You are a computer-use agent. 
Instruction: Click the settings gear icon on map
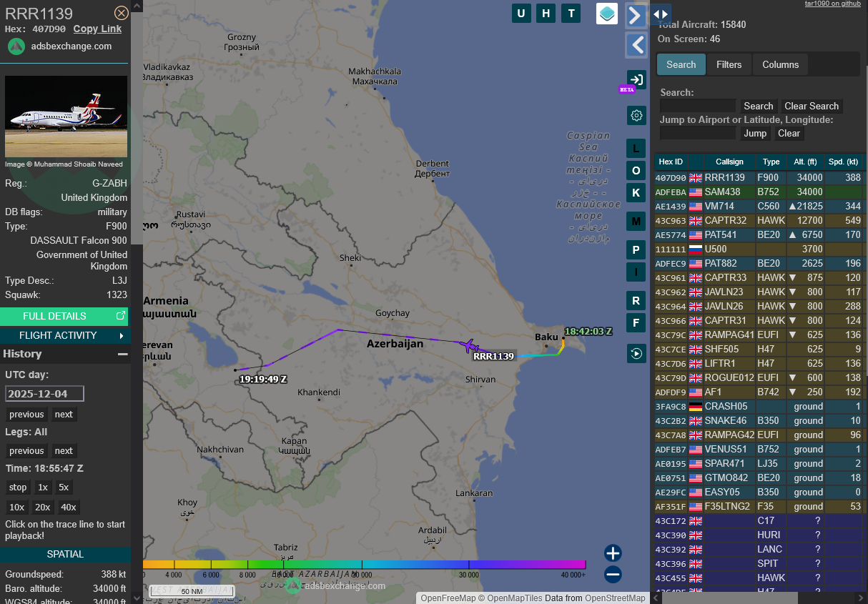(x=636, y=115)
